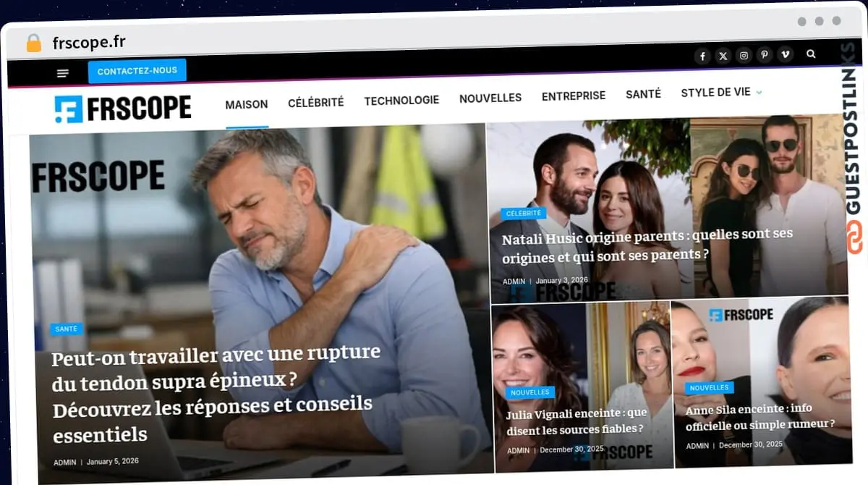Click the search magnifier icon
Screen dimensions: 868x485
coord(811,54)
